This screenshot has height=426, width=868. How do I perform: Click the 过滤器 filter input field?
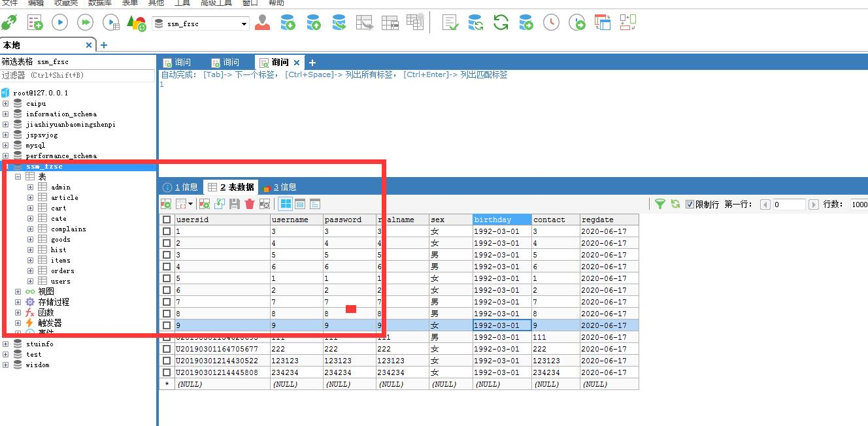78,75
